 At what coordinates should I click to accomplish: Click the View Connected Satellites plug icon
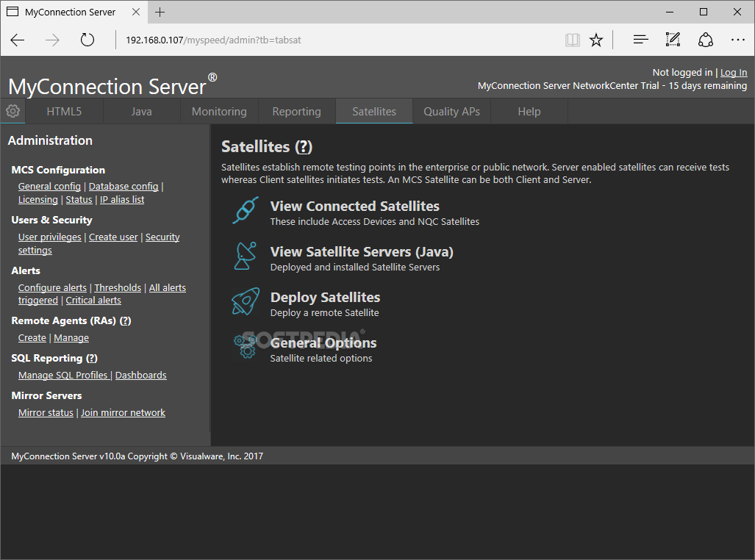pos(246,210)
